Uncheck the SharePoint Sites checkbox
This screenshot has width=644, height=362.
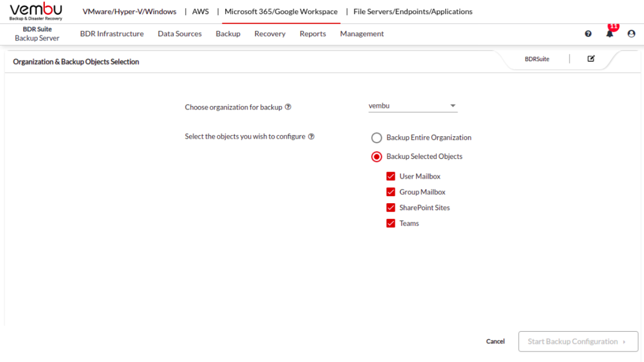pos(390,208)
